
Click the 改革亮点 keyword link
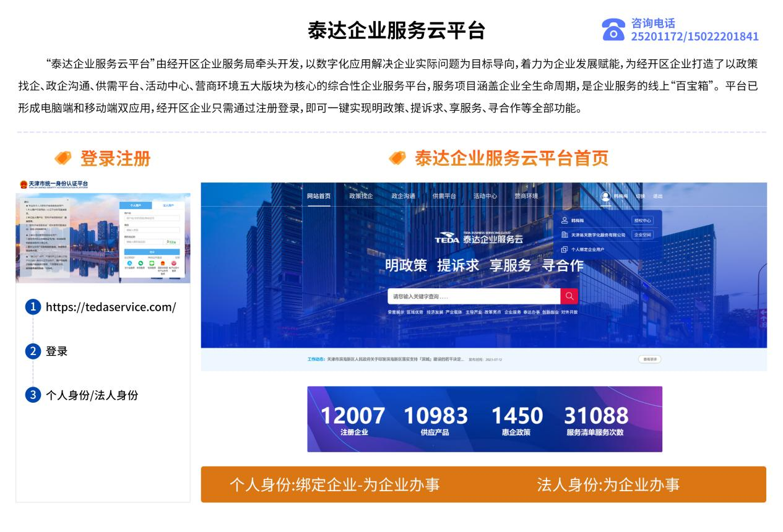pos(493,312)
